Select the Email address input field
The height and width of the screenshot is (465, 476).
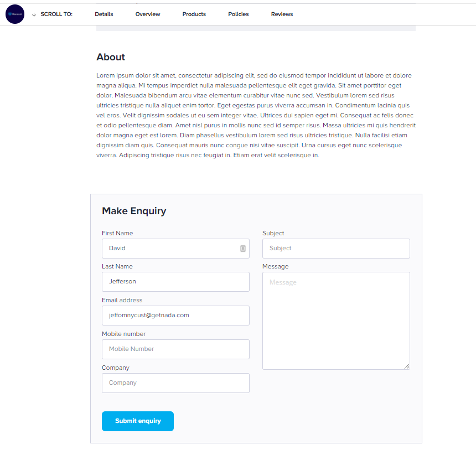(176, 316)
